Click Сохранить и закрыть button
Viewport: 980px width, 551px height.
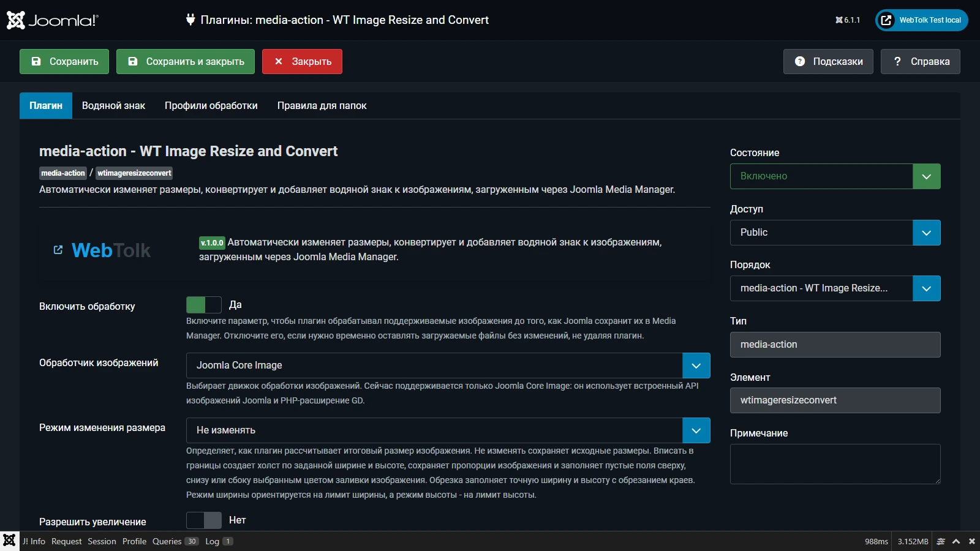pyautogui.click(x=186, y=61)
